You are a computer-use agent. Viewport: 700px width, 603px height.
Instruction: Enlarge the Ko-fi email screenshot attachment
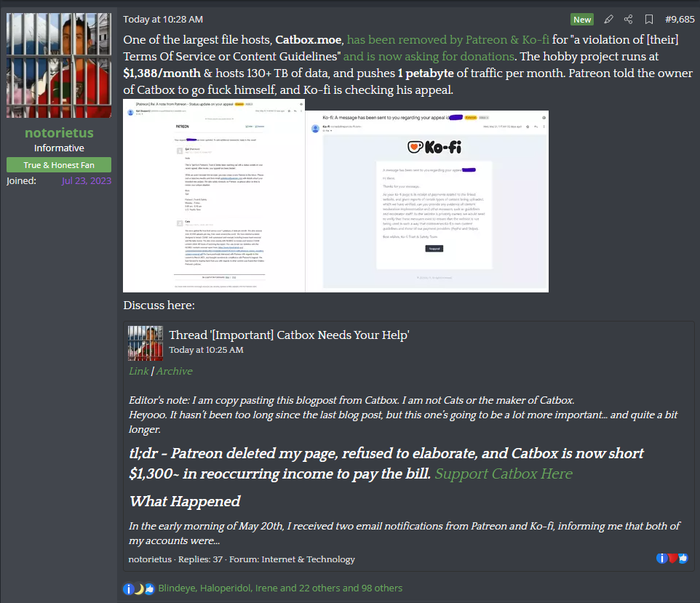427,201
